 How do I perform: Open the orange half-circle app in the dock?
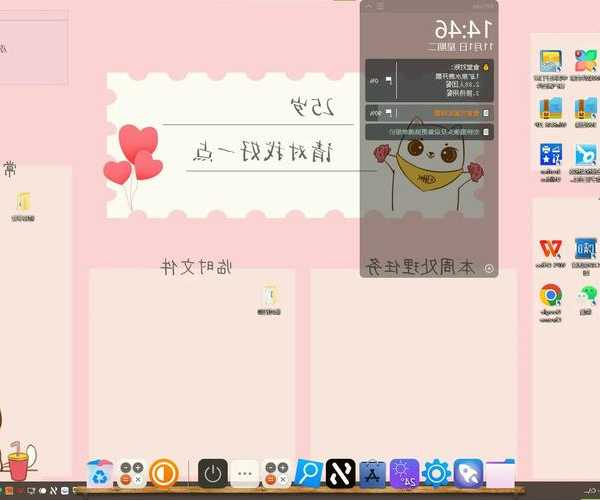(x=165, y=473)
